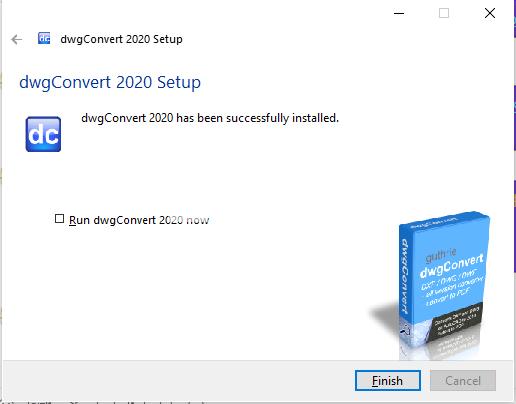Finish the dwgConvert setup wizard

(388, 380)
